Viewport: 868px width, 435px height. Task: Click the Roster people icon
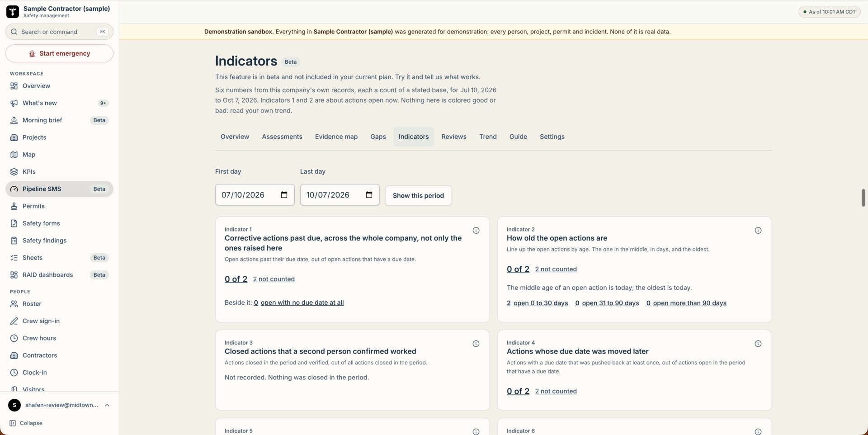[x=14, y=304]
